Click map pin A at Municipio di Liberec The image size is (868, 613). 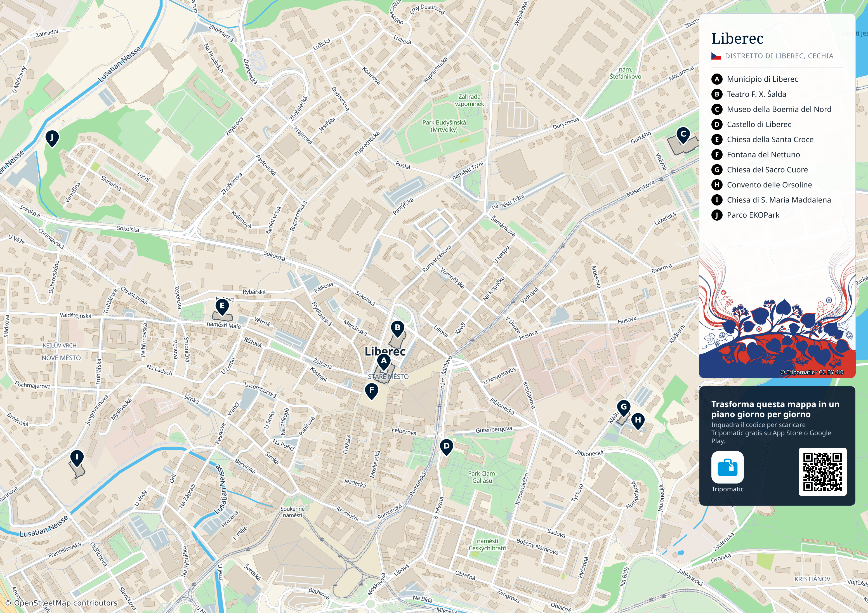pos(384,362)
